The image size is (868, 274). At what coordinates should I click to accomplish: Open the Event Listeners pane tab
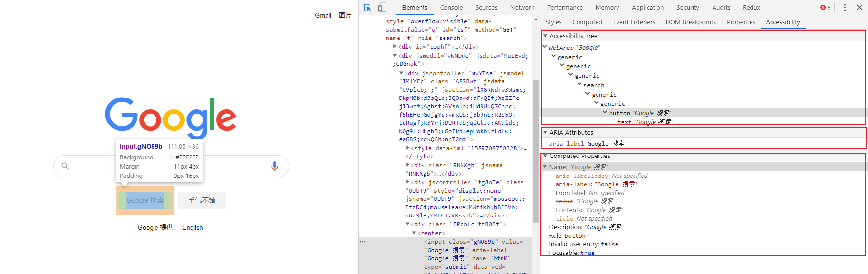click(634, 22)
